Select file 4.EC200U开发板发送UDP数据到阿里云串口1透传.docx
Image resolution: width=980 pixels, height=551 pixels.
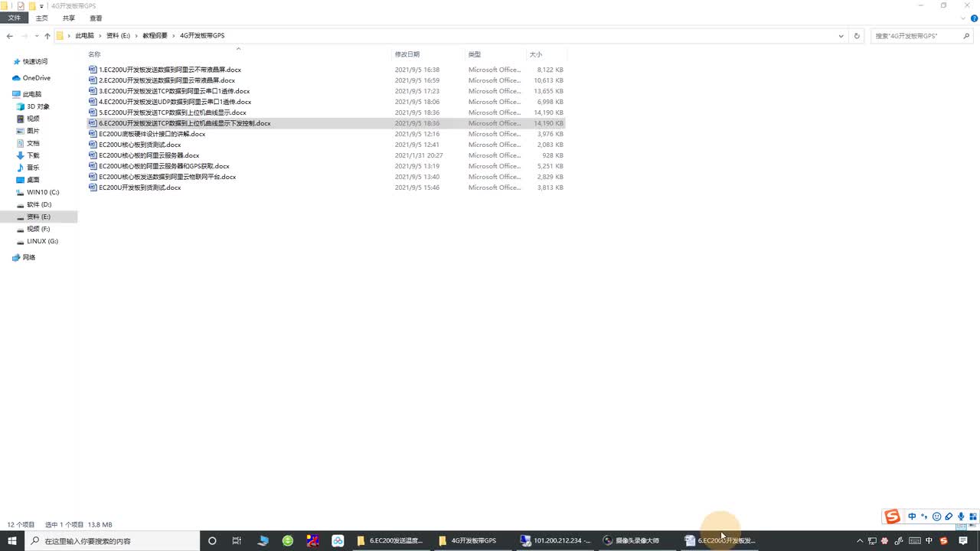pyautogui.click(x=175, y=102)
